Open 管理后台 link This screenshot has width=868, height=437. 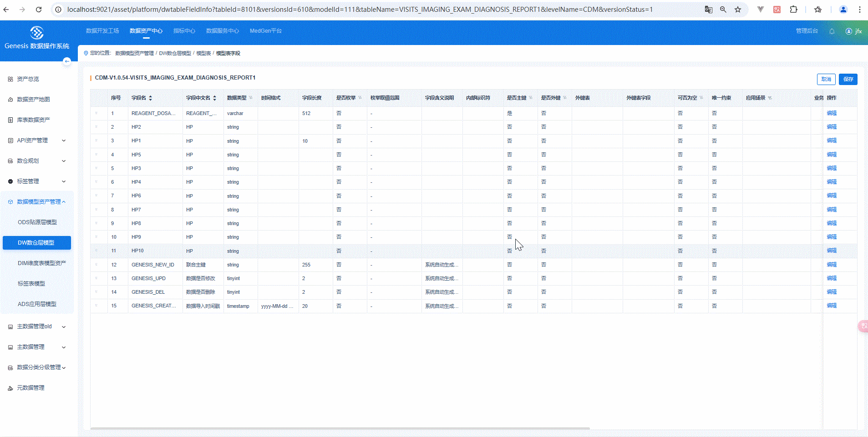[x=807, y=31]
